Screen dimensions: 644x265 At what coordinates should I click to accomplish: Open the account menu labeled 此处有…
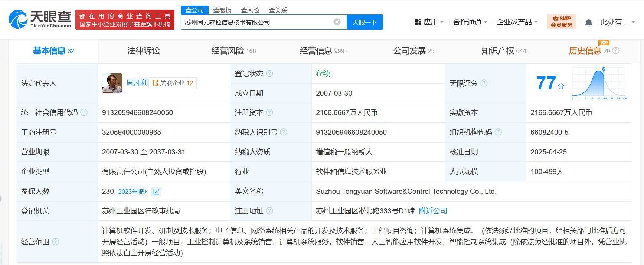click(x=618, y=22)
